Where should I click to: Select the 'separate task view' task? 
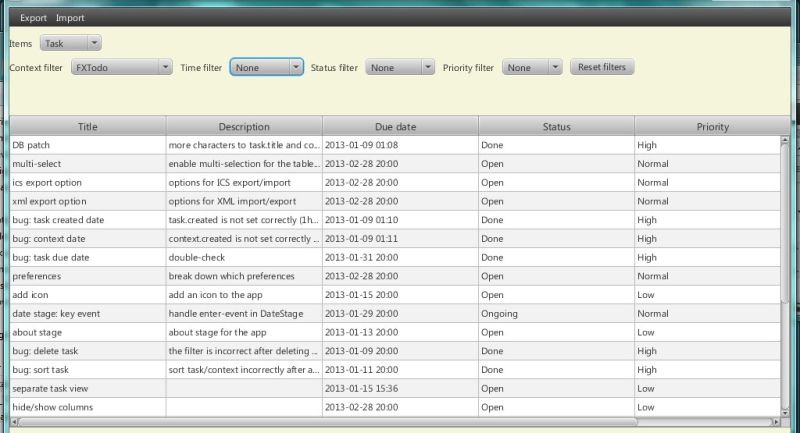[x=51, y=389]
